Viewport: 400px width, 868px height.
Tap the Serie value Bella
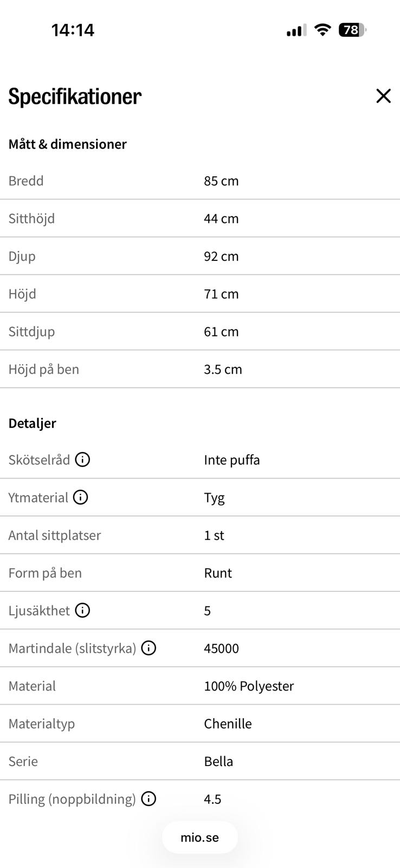(x=218, y=761)
